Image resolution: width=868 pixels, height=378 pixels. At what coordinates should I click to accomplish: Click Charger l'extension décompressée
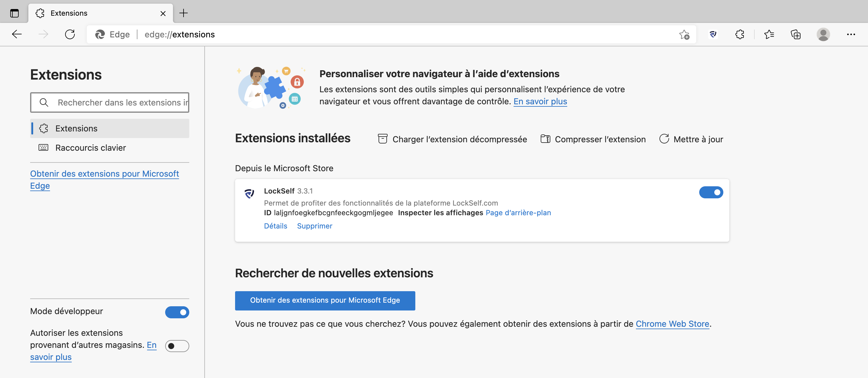452,139
